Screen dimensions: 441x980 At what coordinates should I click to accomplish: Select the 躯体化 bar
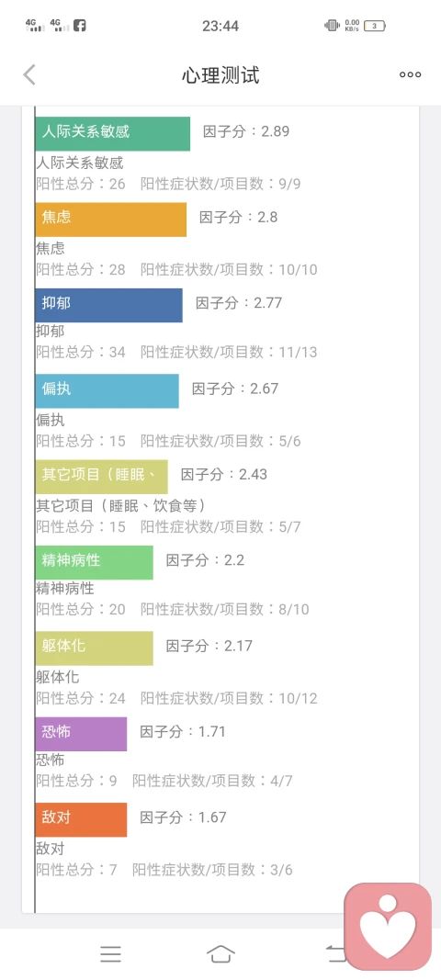point(95,648)
